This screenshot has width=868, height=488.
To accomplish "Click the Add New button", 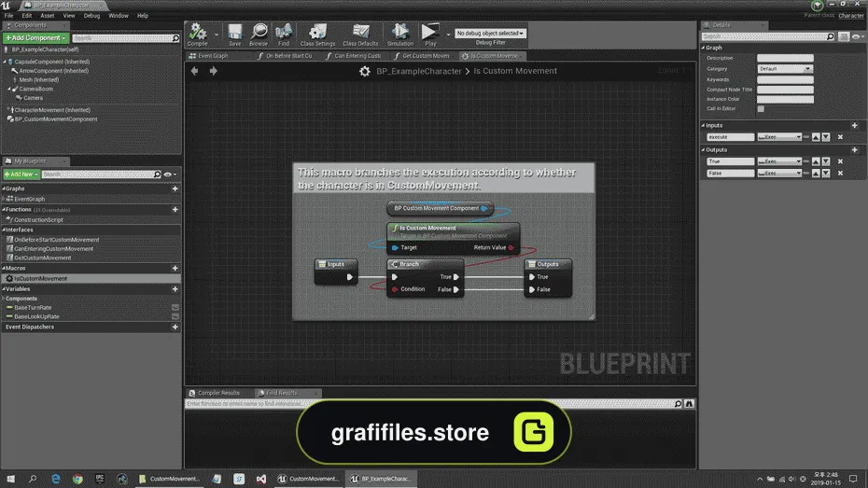I will click(21, 174).
